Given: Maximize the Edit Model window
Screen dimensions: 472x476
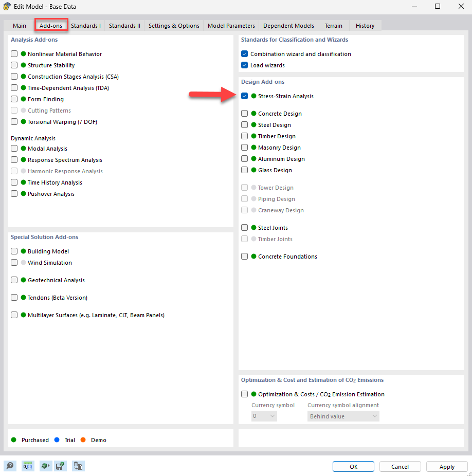Looking at the screenshot, I should (x=438, y=6).
